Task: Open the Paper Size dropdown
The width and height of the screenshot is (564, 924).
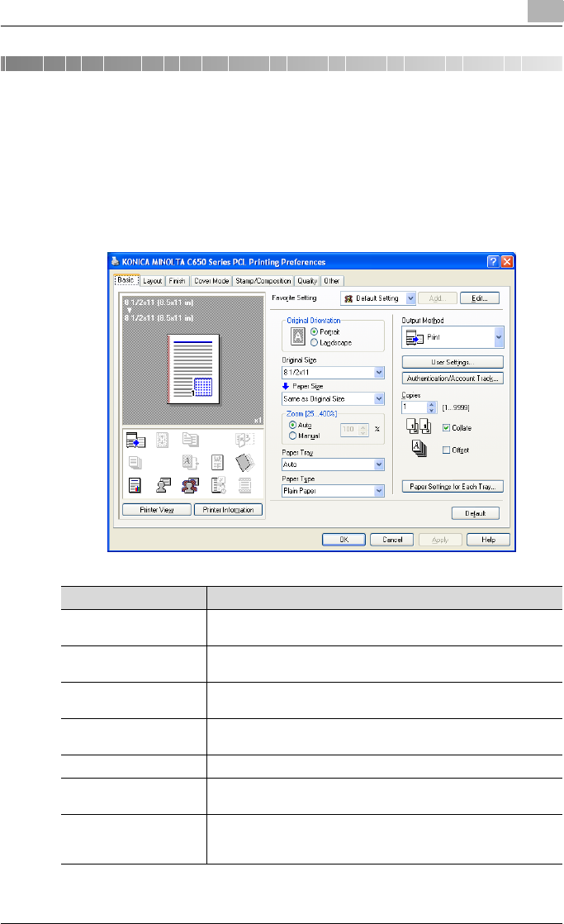Action: click(x=379, y=399)
